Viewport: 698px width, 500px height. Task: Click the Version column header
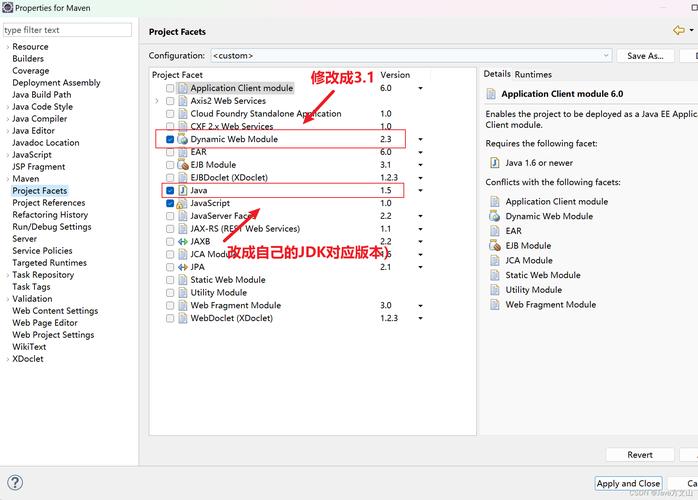pyautogui.click(x=395, y=75)
